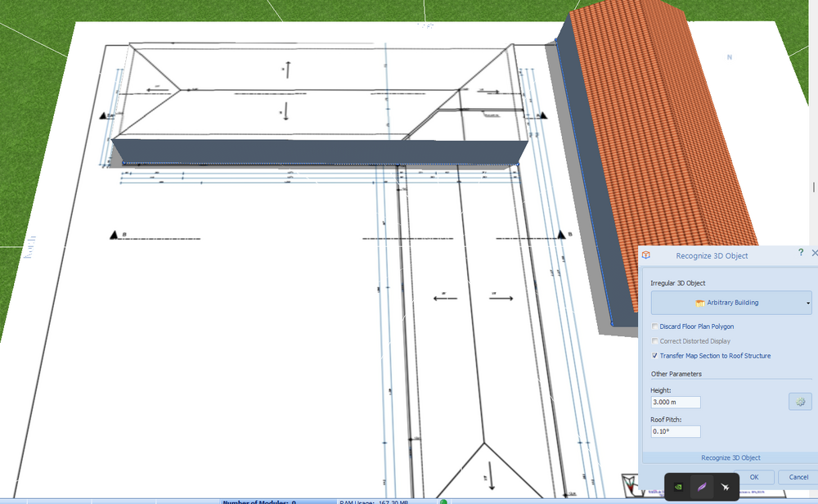Click the help question mark on Recognize 3D Object dialog
Screen dimensions: 818x504
tap(801, 253)
